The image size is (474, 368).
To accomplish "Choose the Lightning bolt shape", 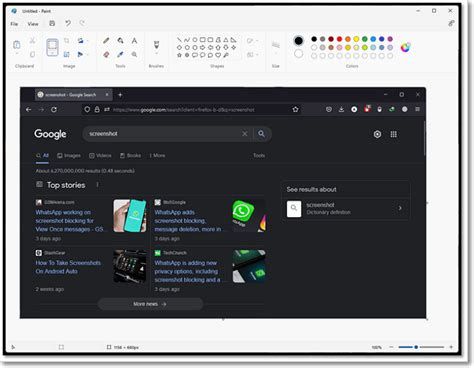I will coord(226,55).
